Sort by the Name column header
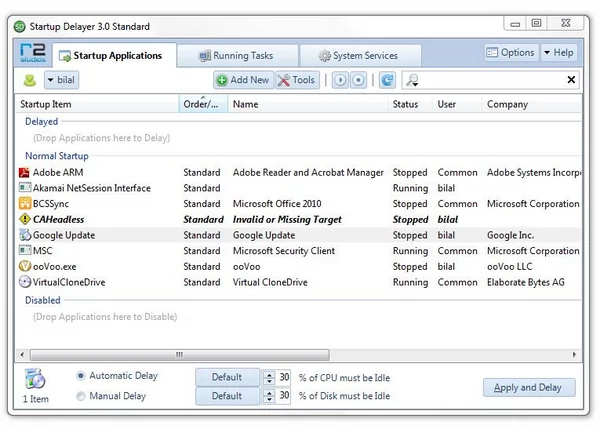600x429 pixels. 308,104
